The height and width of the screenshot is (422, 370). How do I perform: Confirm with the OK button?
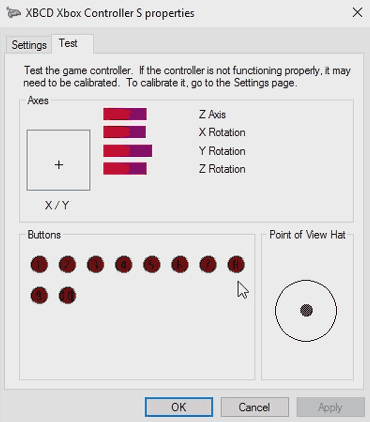coord(179,407)
